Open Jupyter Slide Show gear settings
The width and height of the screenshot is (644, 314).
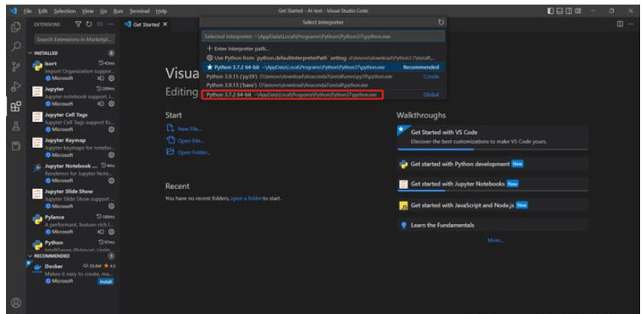click(x=111, y=206)
